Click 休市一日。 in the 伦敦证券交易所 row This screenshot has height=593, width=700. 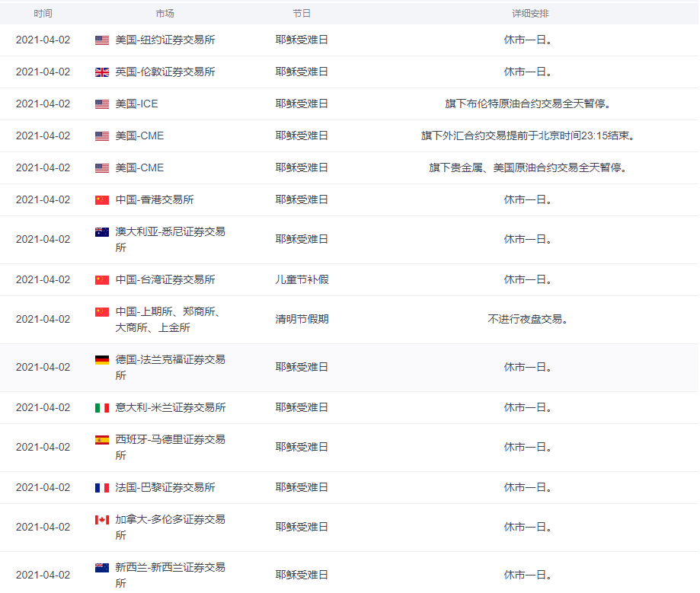click(528, 72)
